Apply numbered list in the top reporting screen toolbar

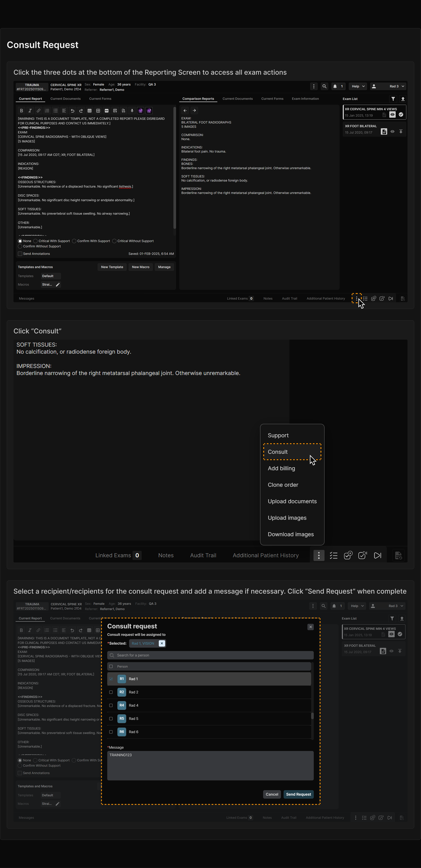point(47,111)
